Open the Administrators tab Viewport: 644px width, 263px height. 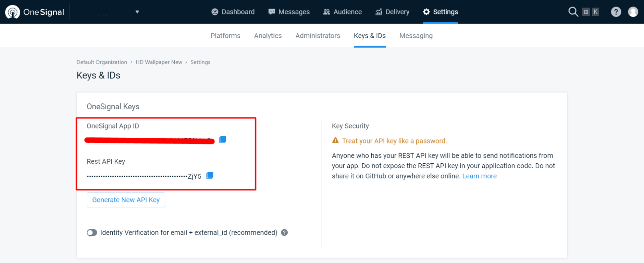pyautogui.click(x=318, y=36)
